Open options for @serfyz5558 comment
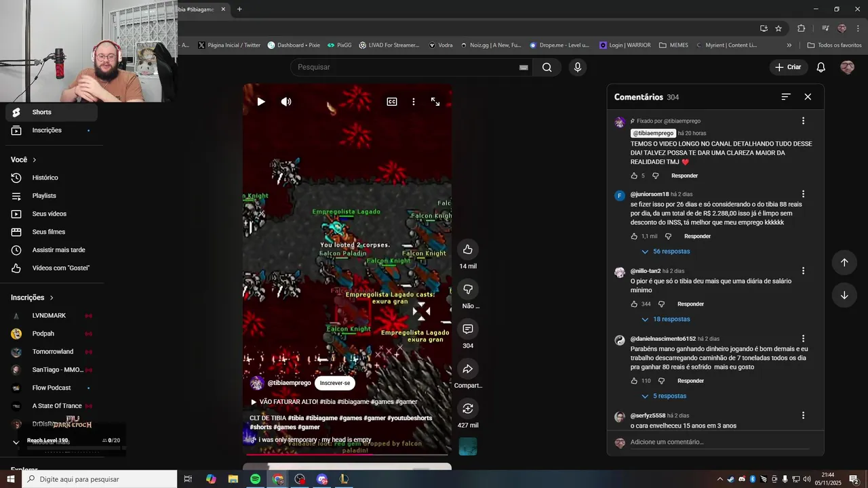The image size is (868, 488). pyautogui.click(x=803, y=415)
